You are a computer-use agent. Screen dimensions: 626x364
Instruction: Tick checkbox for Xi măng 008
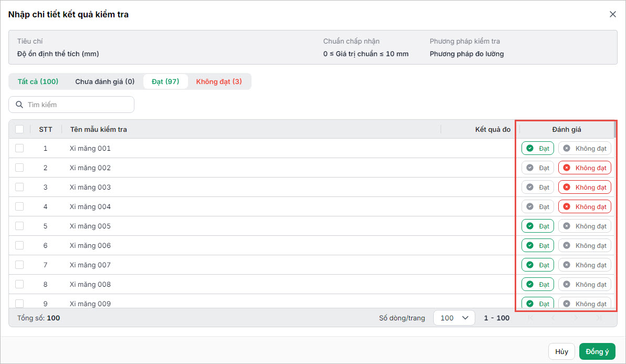coord(19,284)
